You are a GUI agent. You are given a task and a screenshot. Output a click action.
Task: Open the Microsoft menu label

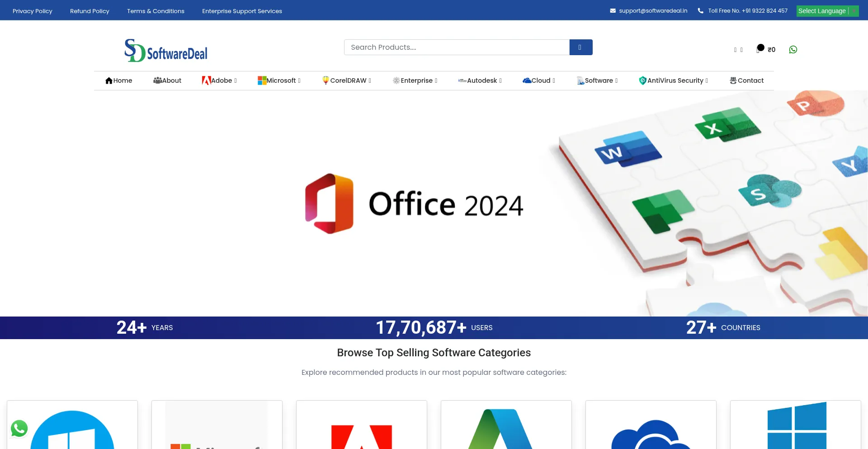point(281,80)
